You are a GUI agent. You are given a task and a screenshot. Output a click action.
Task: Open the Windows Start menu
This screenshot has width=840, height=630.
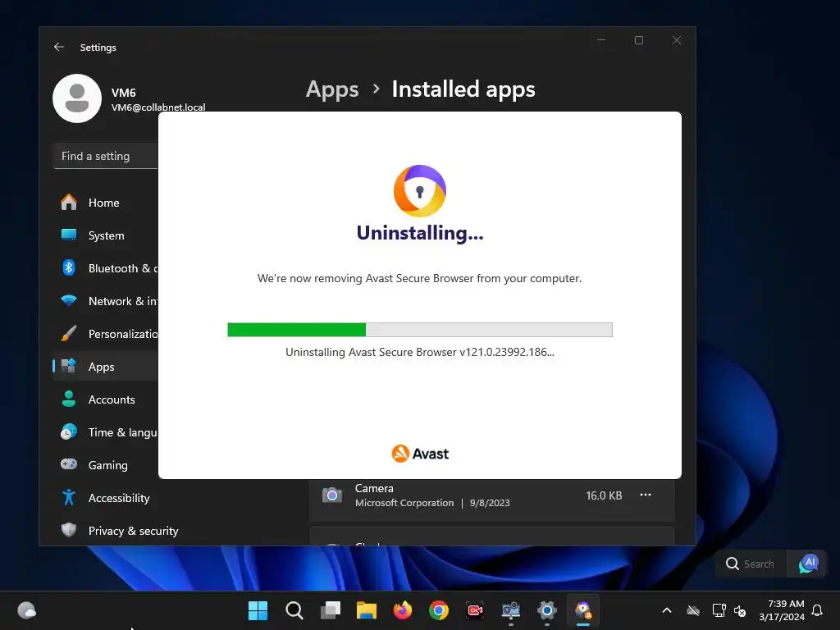tap(258, 610)
